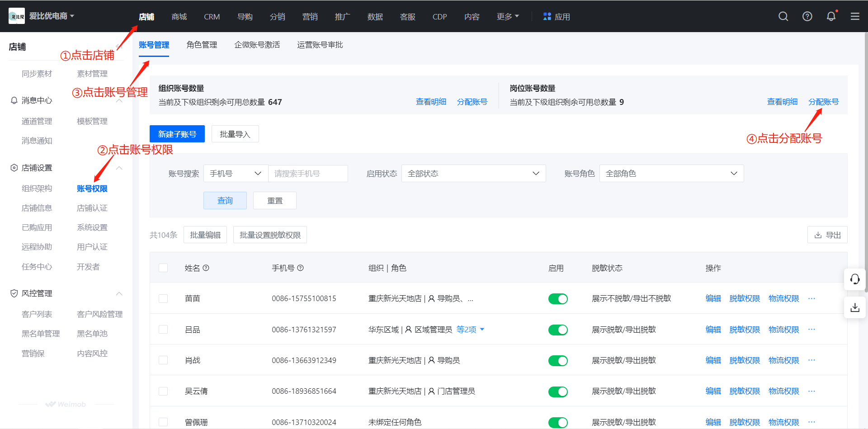The height and width of the screenshot is (429, 868).
Task: Open more actions for 吕品 row
Action: click(812, 329)
